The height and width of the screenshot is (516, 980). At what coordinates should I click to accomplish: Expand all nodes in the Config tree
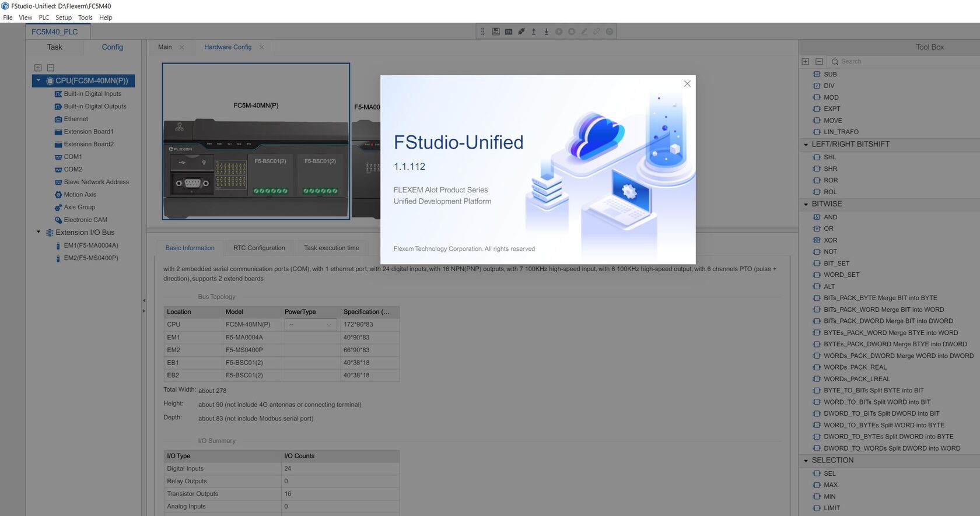click(x=38, y=68)
